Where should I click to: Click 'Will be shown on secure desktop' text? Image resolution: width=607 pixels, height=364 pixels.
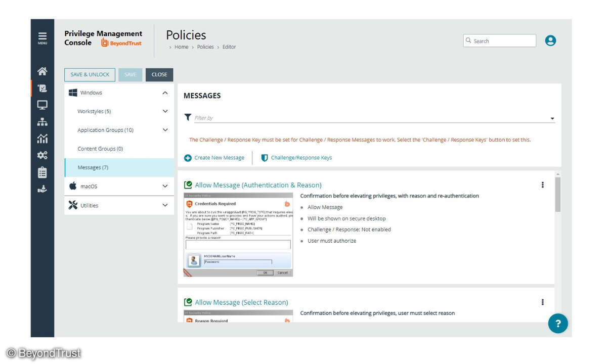[x=346, y=218]
